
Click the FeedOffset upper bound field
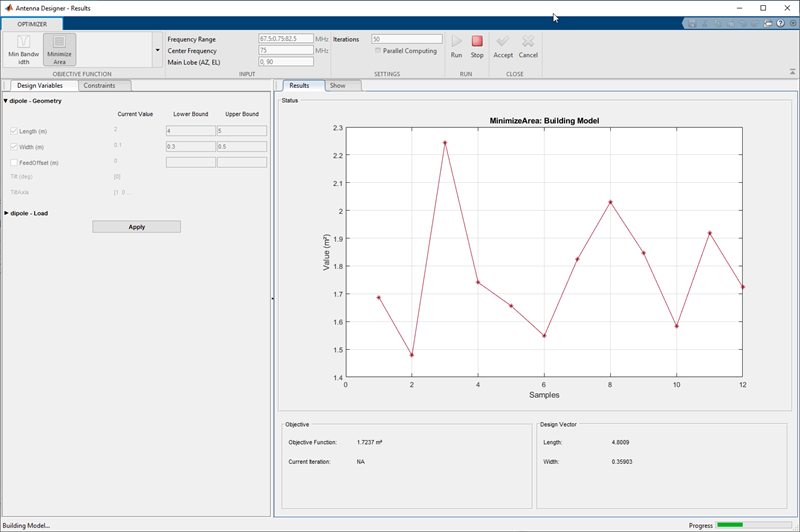click(242, 163)
